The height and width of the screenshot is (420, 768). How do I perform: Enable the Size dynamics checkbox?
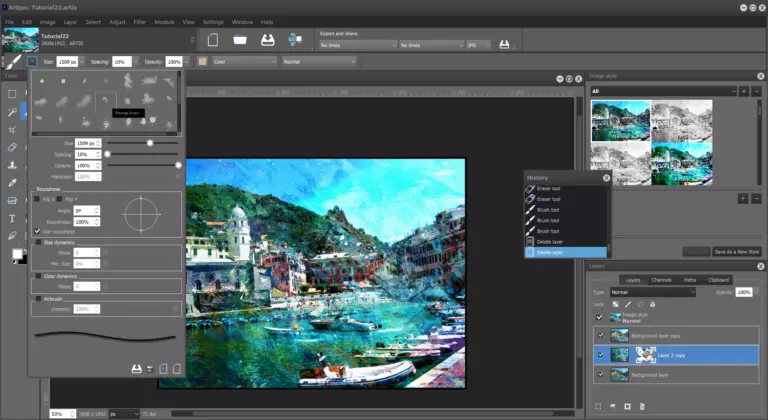point(38,243)
